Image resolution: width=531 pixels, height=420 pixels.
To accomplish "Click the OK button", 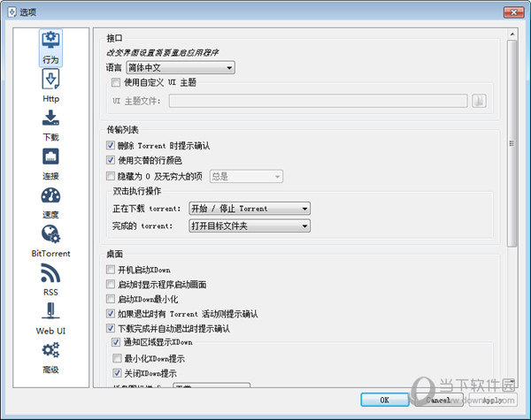I will (x=385, y=400).
